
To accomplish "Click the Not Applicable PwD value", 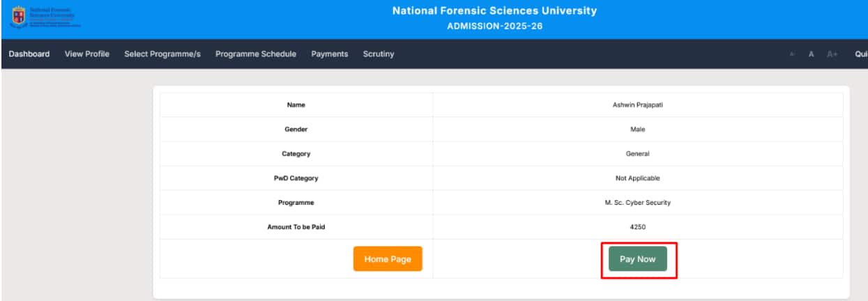I will pyautogui.click(x=637, y=178).
